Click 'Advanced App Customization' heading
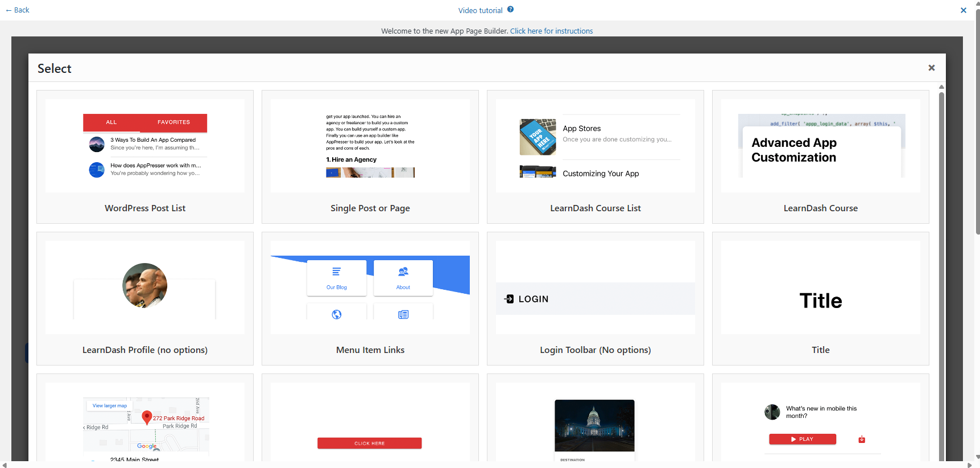The image size is (980, 468). (794, 150)
